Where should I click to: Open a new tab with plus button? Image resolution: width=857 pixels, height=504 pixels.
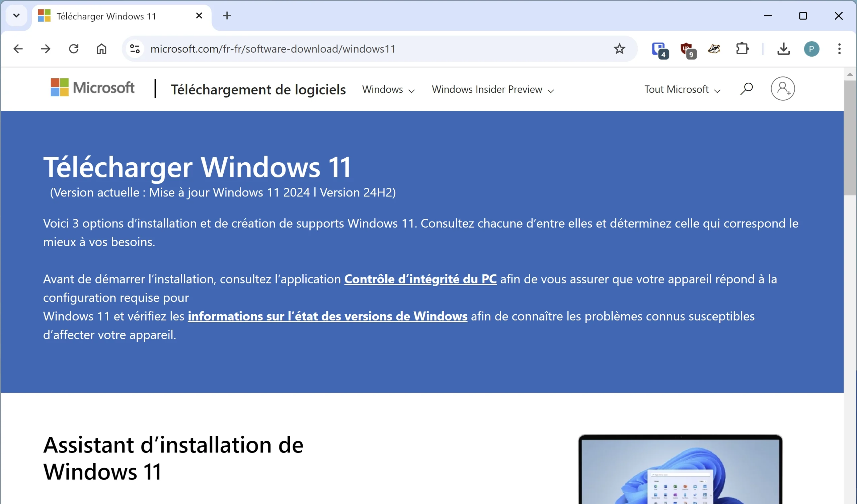point(227,16)
